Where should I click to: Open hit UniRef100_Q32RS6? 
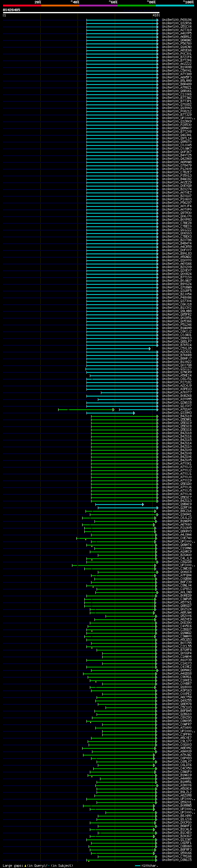(176, 23)
